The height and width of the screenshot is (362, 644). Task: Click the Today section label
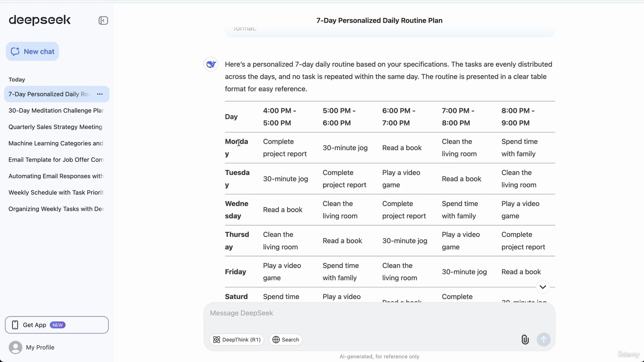tap(17, 79)
